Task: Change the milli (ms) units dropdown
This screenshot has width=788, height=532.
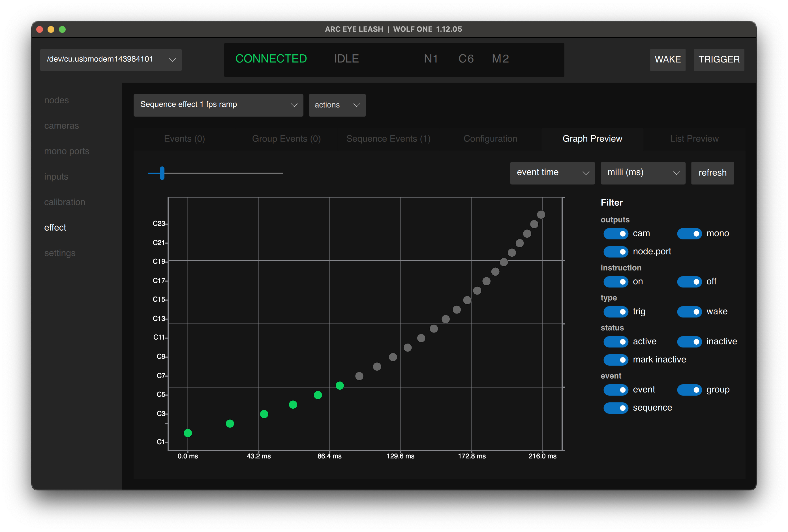Action: (643, 173)
